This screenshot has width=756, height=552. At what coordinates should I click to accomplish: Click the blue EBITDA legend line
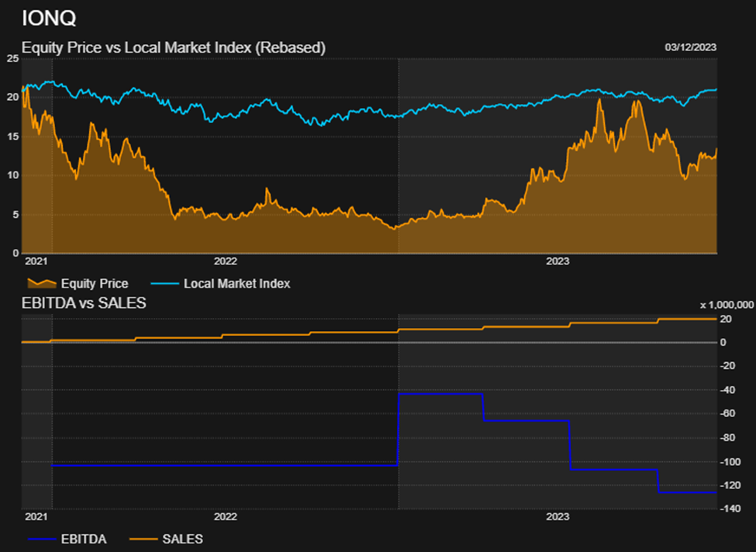tap(42, 539)
